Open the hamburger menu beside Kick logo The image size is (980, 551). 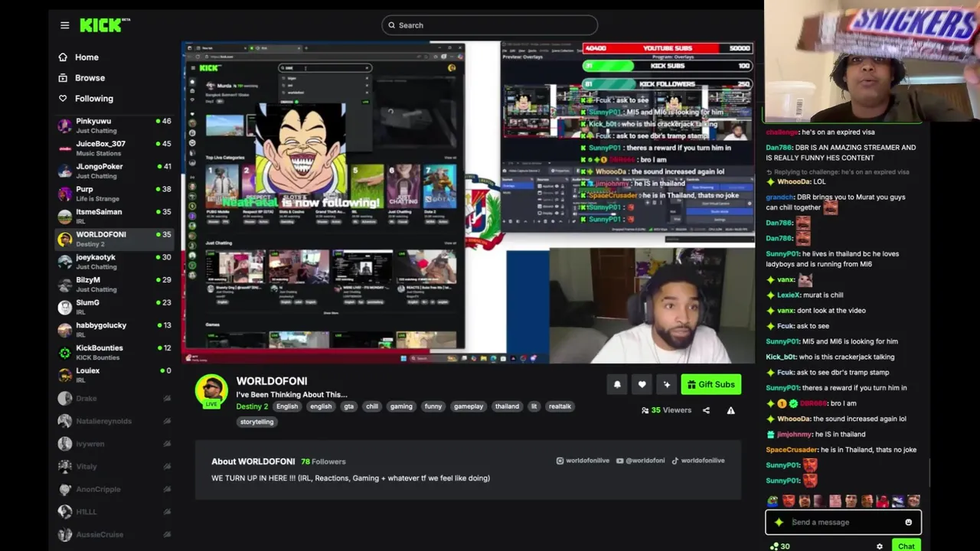[65, 25]
